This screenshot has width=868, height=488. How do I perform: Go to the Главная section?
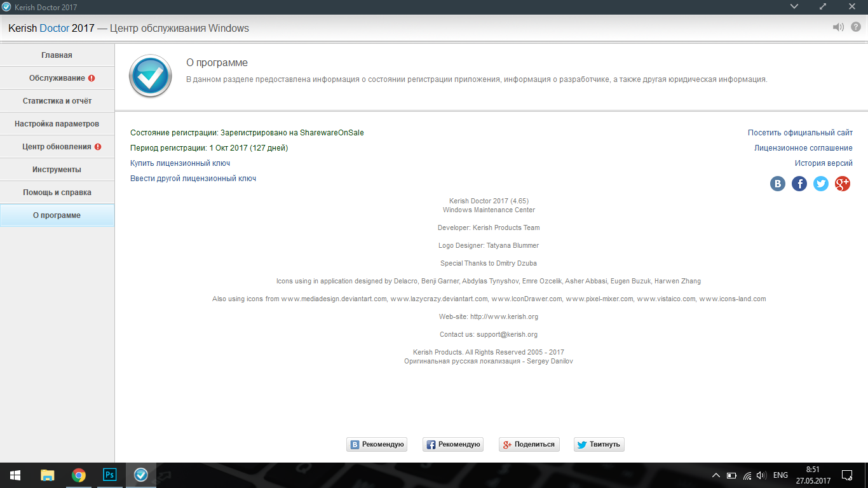(57, 55)
